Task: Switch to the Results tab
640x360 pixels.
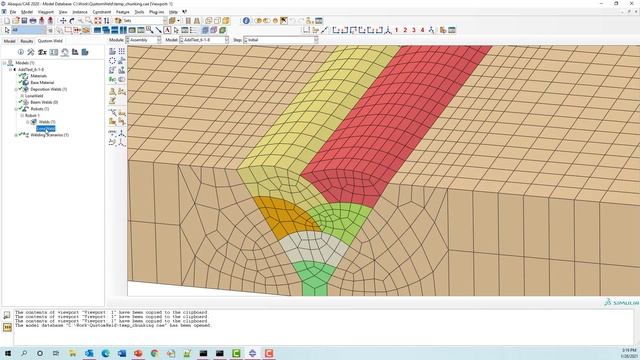Action: pyautogui.click(x=27, y=41)
